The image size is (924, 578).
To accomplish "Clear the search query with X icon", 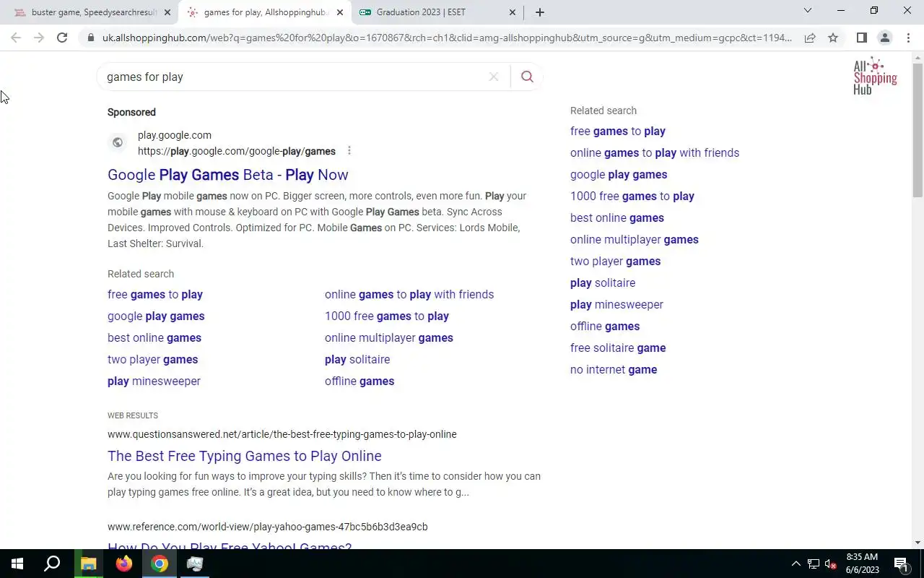I will (x=494, y=77).
